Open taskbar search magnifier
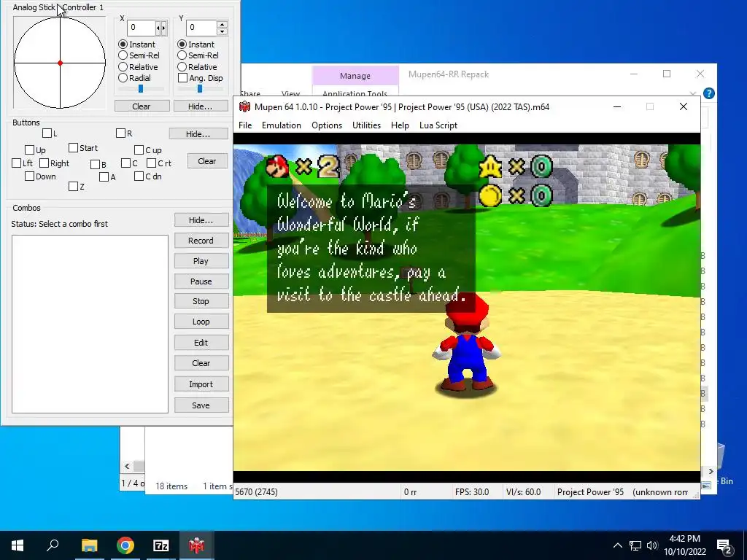 [53, 545]
